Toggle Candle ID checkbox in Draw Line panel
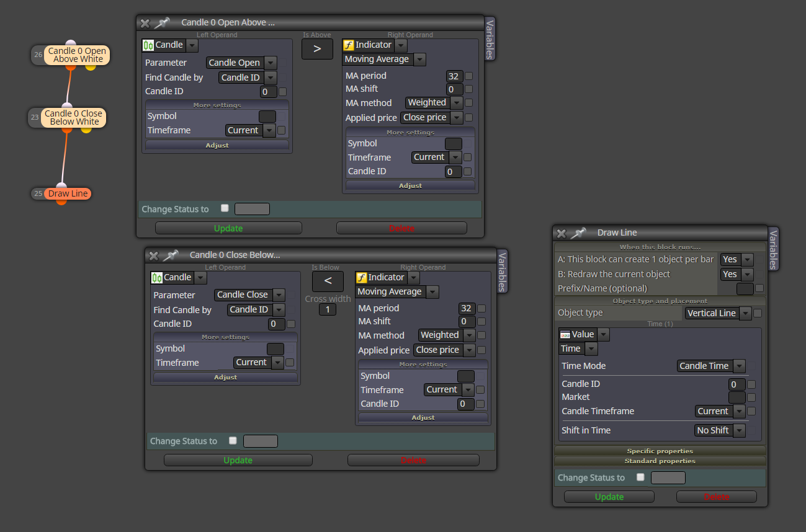This screenshot has width=806, height=532. click(751, 384)
